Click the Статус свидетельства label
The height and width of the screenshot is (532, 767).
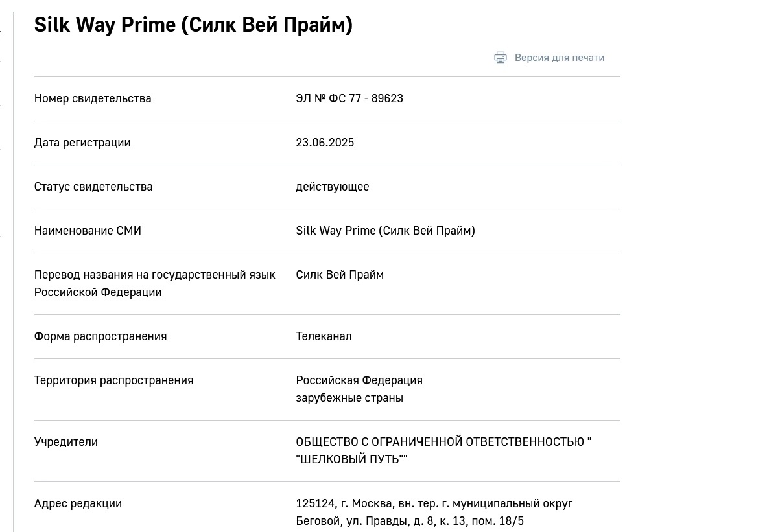coord(93,187)
